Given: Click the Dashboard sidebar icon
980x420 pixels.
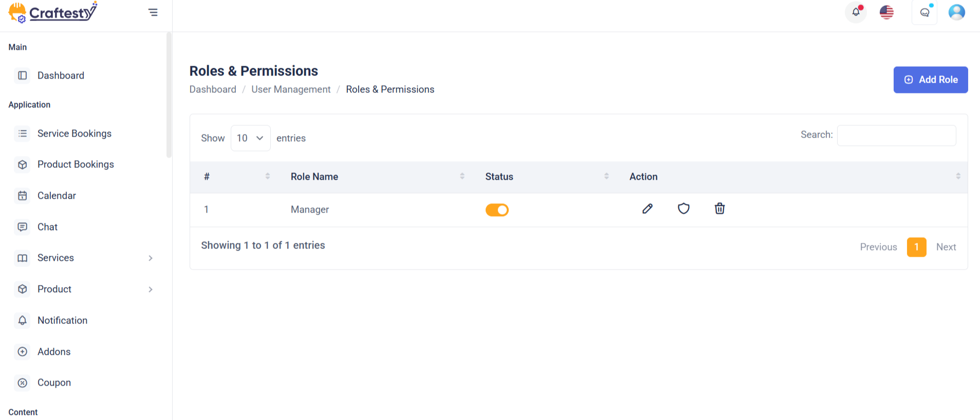Looking at the screenshot, I should tap(23, 75).
